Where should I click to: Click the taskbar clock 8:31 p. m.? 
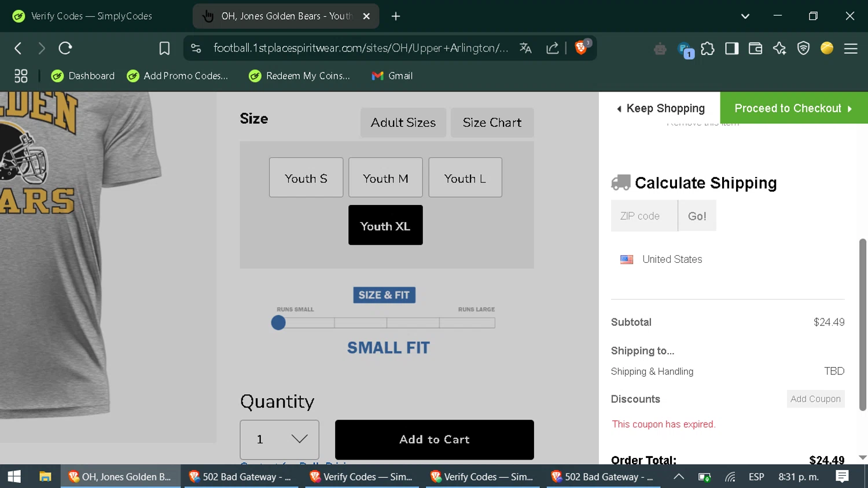799,477
